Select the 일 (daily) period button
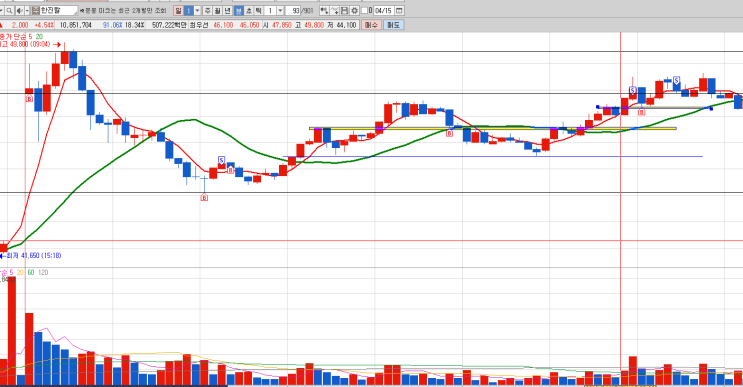This screenshot has height=387, width=743. pos(178,10)
